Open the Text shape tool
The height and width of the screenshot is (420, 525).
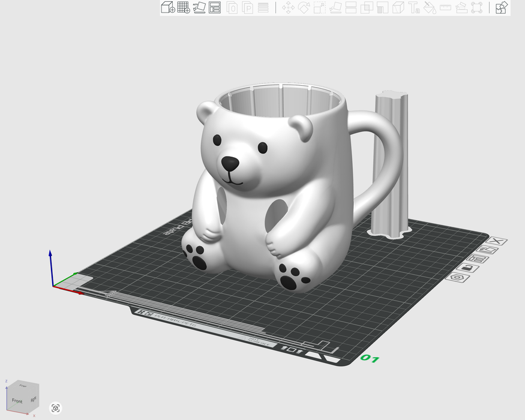pyautogui.click(x=414, y=8)
